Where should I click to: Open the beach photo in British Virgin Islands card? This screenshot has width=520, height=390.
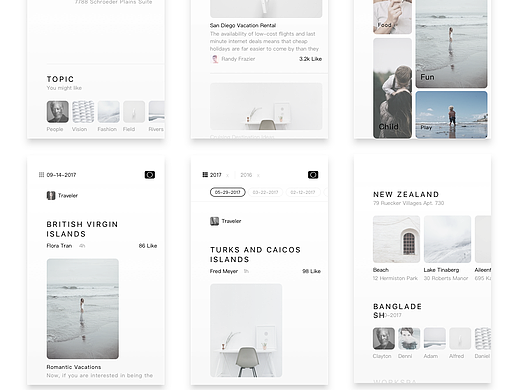83,309
